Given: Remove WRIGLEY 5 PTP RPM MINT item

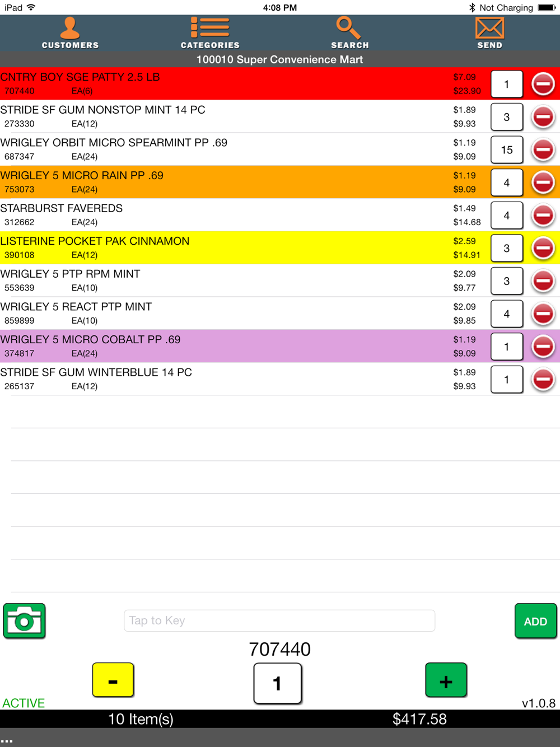Looking at the screenshot, I should pyautogui.click(x=543, y=281).
